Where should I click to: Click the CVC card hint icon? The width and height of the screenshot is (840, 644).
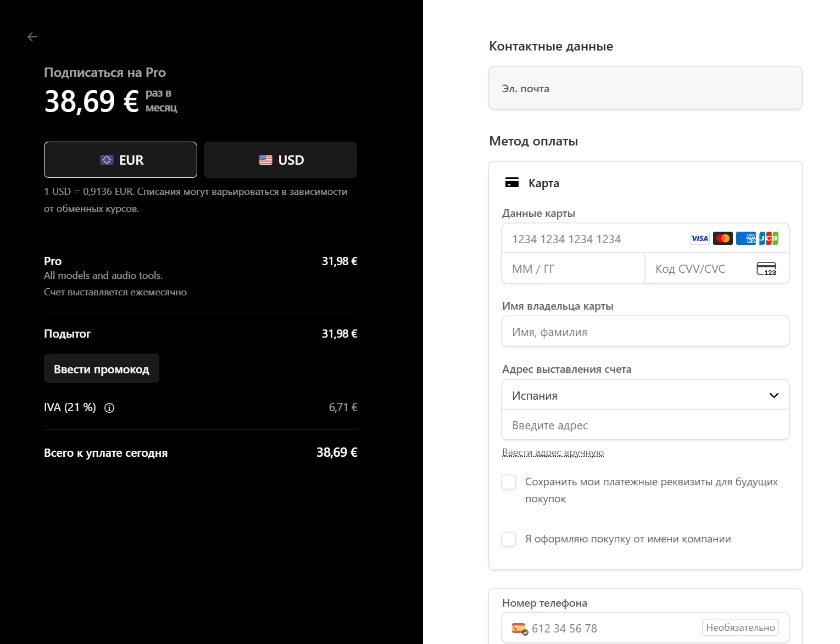tap(766, 268)
